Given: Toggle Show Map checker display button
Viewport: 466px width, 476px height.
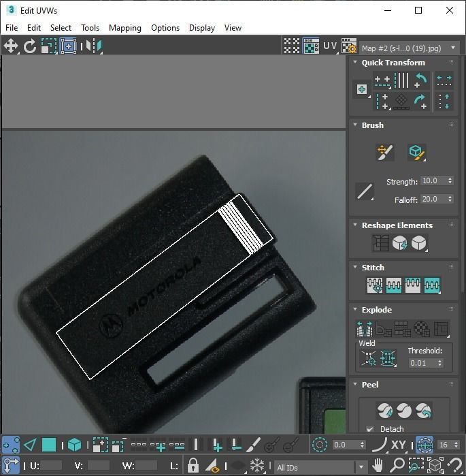Looking at the screenshot, I should pos(311,46).
